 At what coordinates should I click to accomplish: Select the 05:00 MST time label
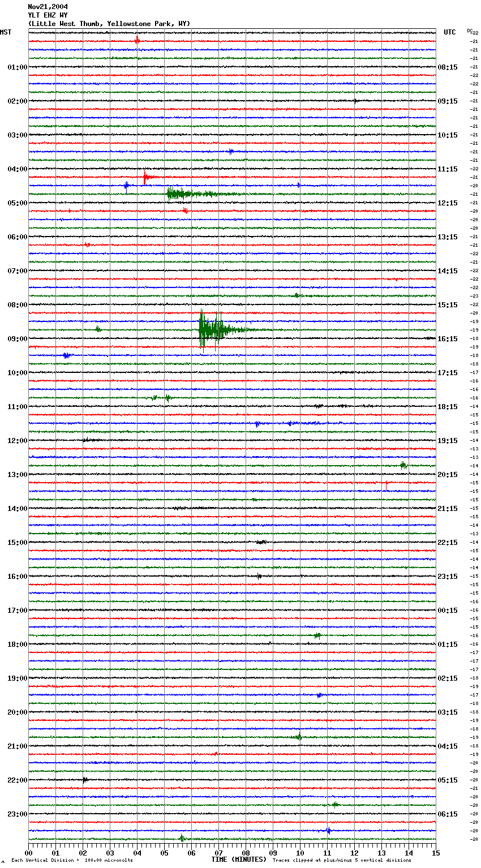click(x=18, y=203)
